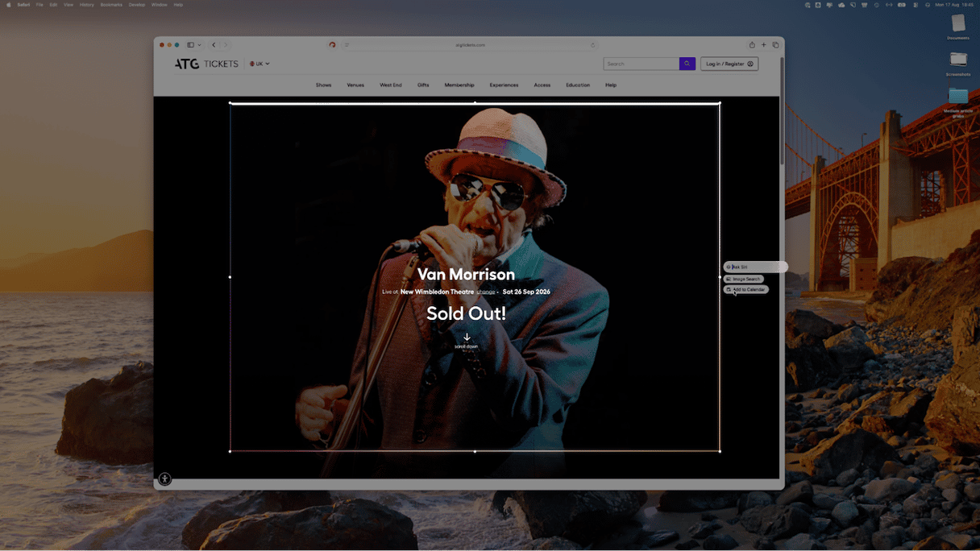The width and height of the screenshot is (980, 551).
Task: Click the Sold Out! text
Action: pos(466,313)
